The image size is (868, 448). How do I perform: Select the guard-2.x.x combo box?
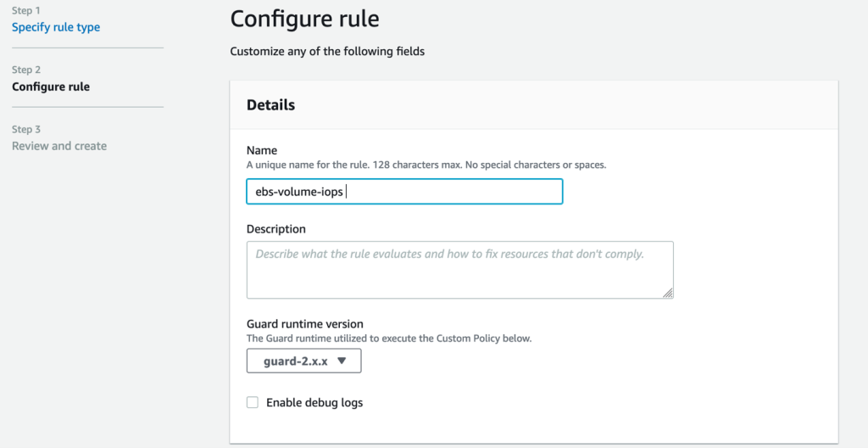[304, 361]
